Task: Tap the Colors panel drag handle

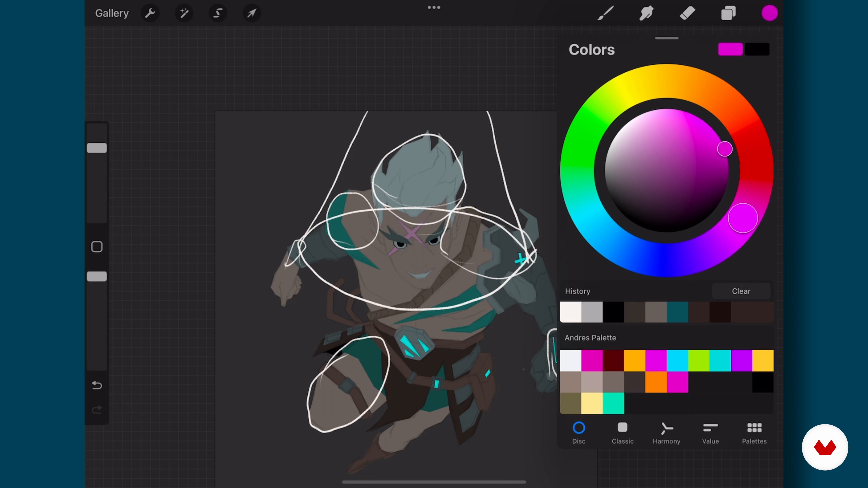Action: click(x=667, y=38)
